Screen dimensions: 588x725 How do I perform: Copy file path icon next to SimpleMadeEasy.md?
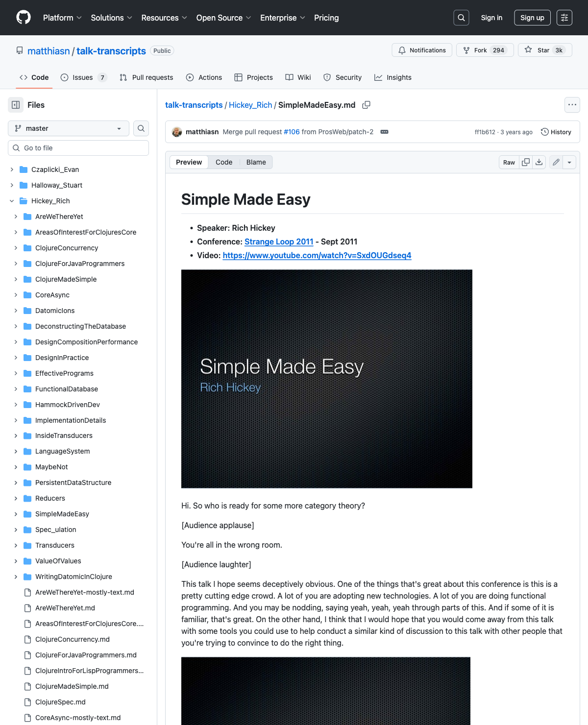click(366, 105)
